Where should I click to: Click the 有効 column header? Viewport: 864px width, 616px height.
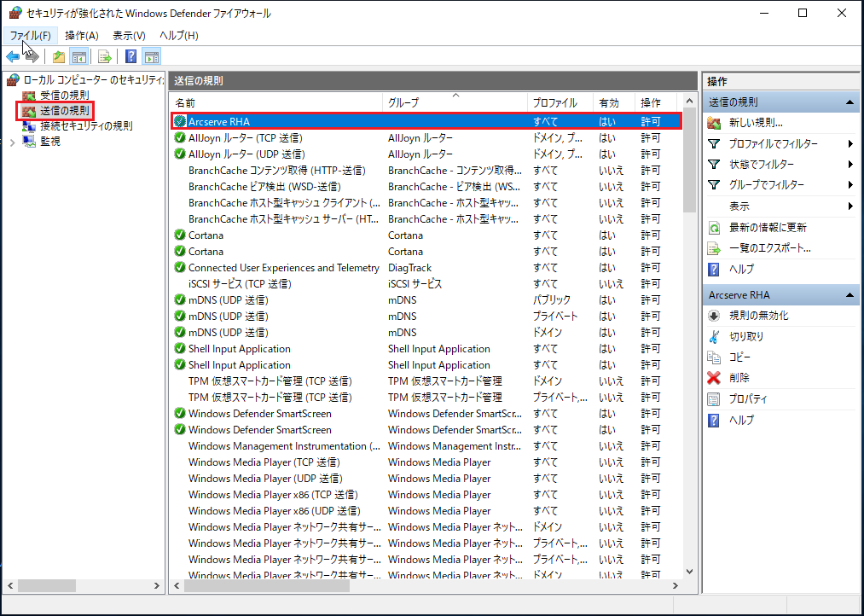pyautogui.click(x=614, y=103)
